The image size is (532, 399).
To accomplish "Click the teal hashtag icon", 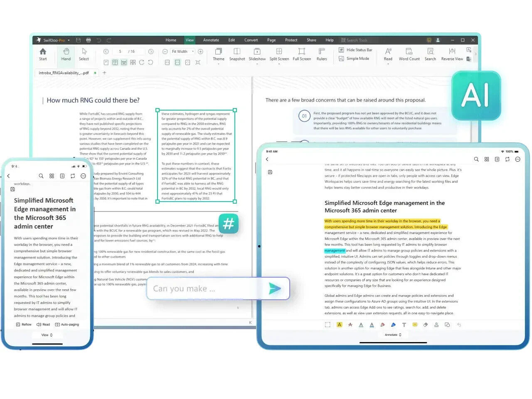I will 229,224.
